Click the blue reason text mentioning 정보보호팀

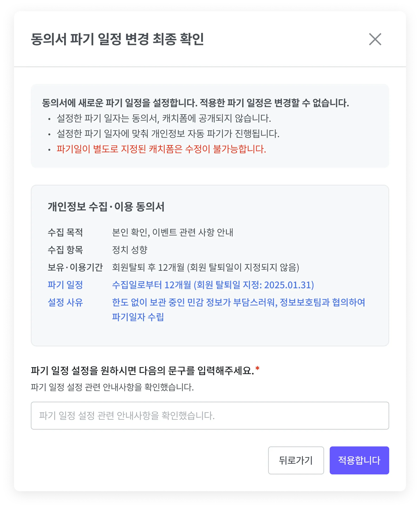pos(238,310)
